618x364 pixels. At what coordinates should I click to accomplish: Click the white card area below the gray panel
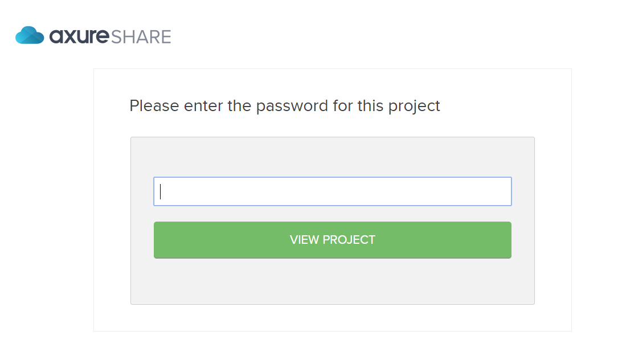pyautogui.click(x=332, y=318)
